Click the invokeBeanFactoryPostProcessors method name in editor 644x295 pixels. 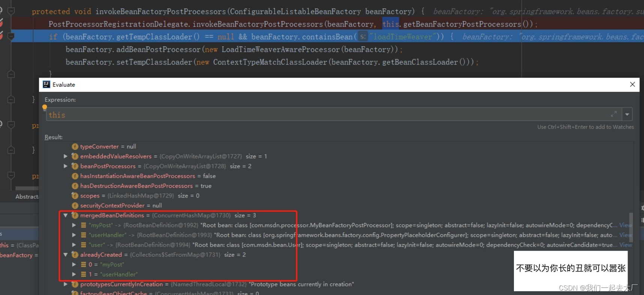(x=160, y=12)
